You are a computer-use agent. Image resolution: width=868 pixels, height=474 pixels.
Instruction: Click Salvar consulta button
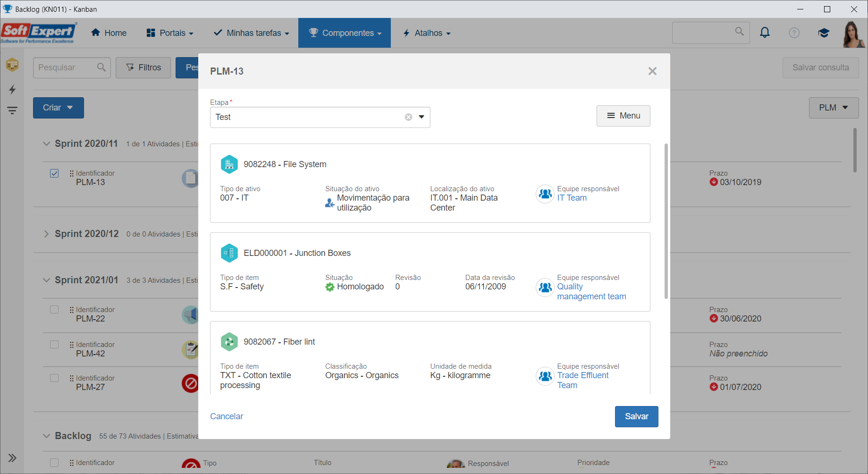[x=820, y=68]
